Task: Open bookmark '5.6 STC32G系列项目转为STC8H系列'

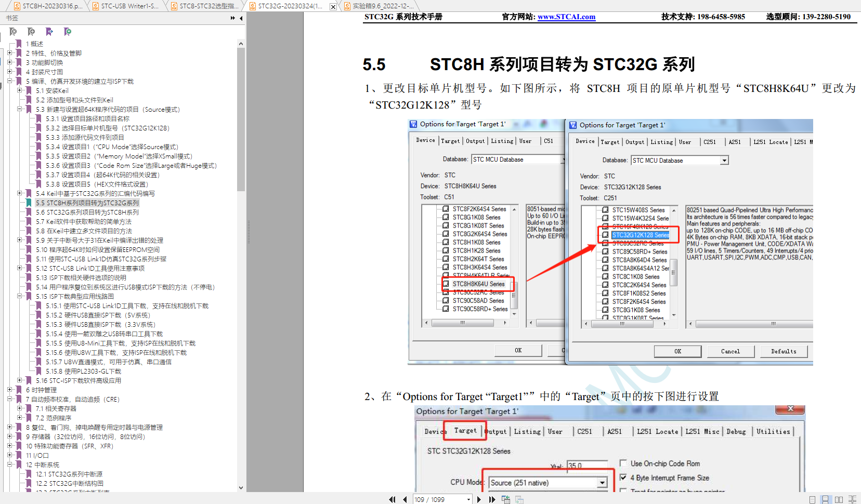Action: pyautogui.click(x=87, y=213)
